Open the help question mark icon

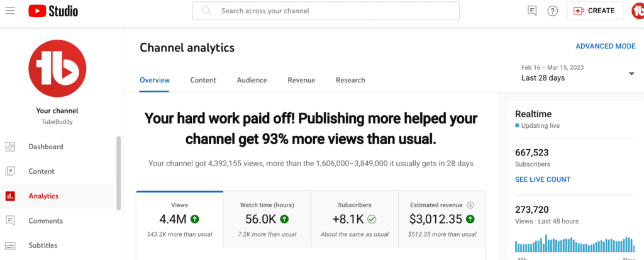pos(553,11)
